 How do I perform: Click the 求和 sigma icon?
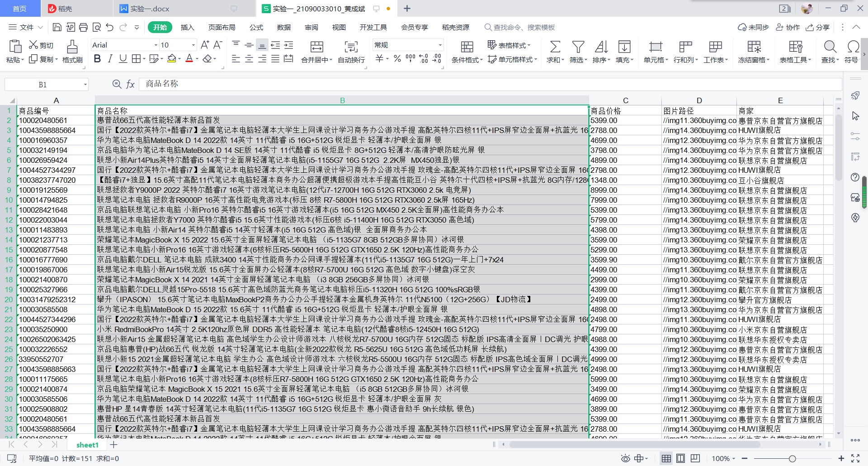point(555,46)
